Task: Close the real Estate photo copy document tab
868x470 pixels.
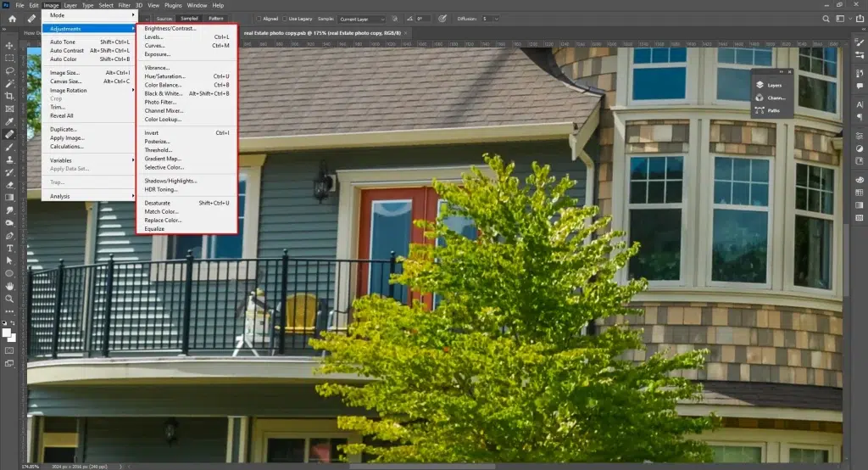Action: [x=406, y=33]
